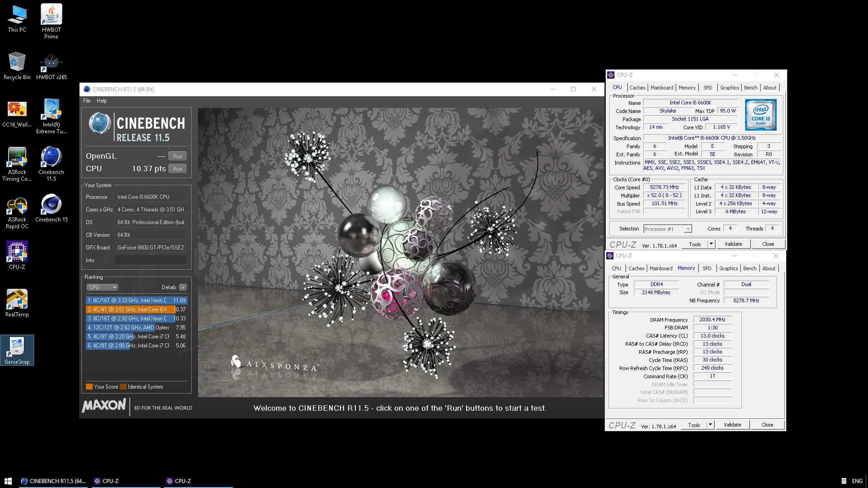
Task: Click Close button in lower CPU-Z window
Action: point(767,425)
